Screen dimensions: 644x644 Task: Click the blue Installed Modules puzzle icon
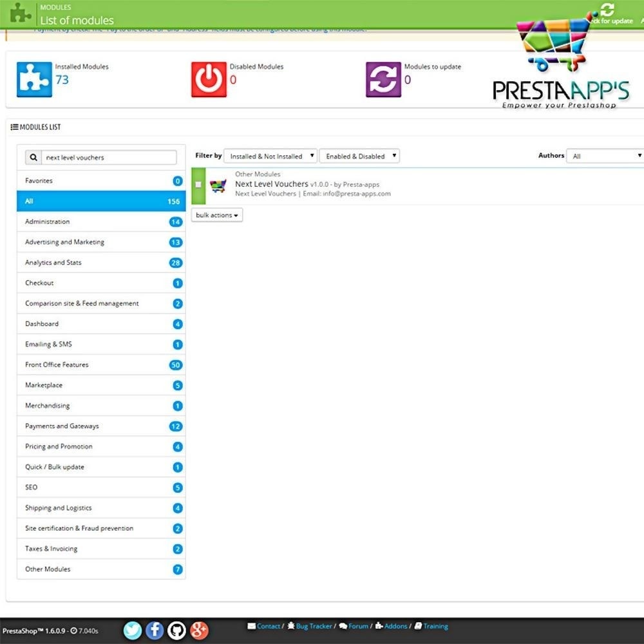tap(34, 79)
